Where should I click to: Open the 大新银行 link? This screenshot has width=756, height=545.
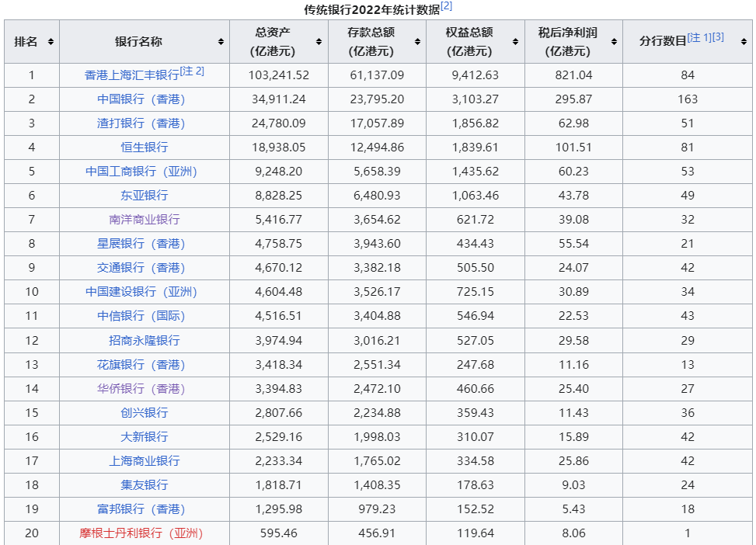tap(145, 437)
